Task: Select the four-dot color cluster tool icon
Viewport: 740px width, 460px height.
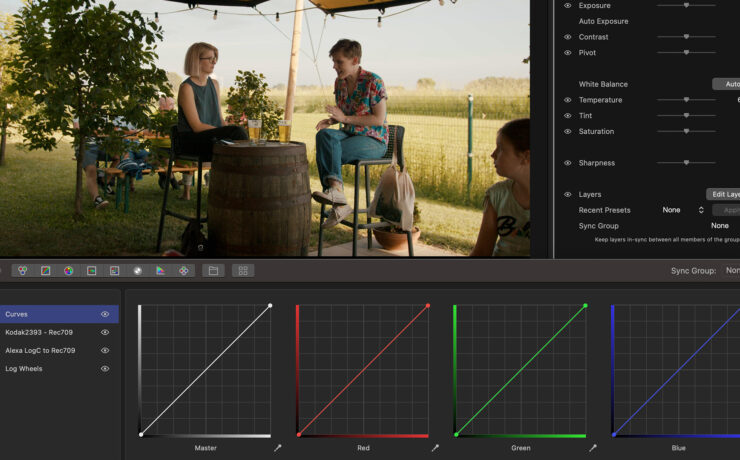Action: tap(184, 270)
